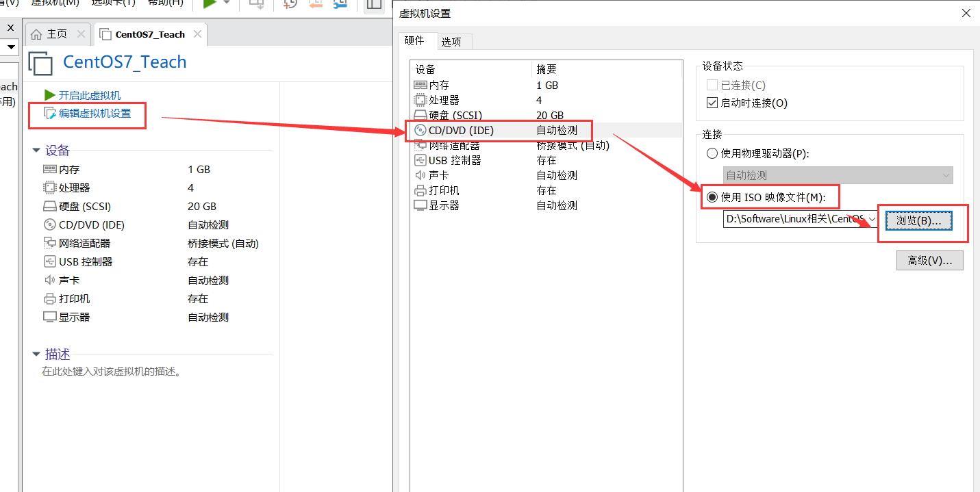Click the green power-on play icon in toolbar
The width and height of the screenshot is (980, 492).
[210, 3]
